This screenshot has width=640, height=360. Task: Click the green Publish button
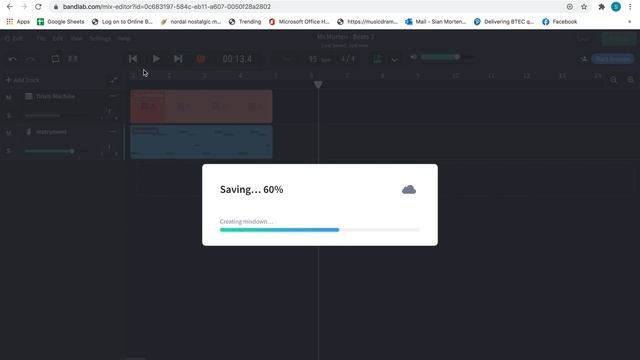618,39
